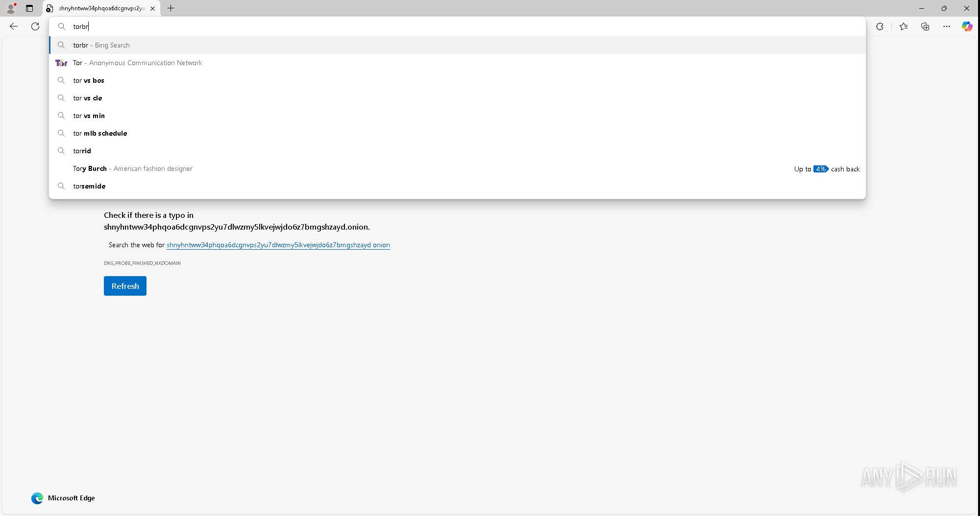
Task: Click the magnifier icon in address bar
Action: 62,26
